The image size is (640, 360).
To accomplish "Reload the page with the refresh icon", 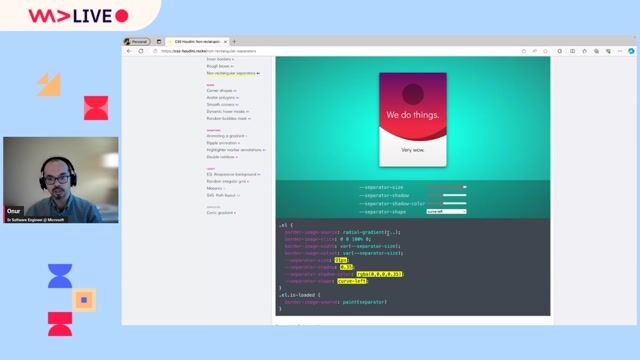I will tap(141, 51).
